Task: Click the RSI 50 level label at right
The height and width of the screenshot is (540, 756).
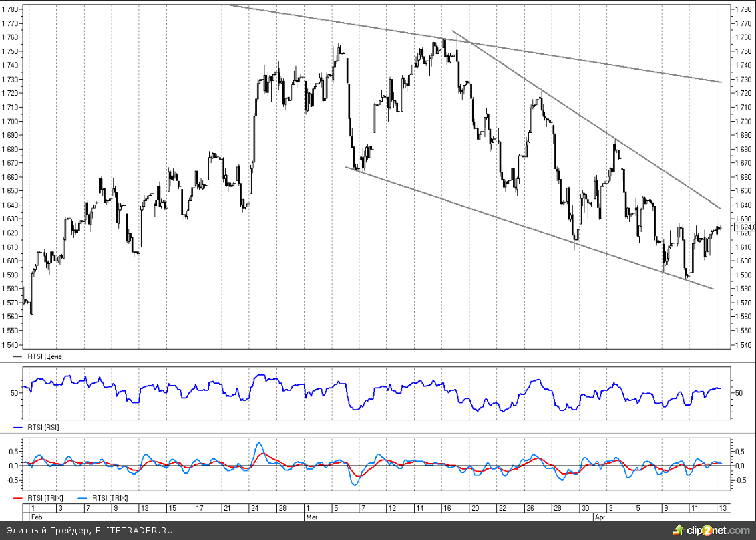Action: 739,393
